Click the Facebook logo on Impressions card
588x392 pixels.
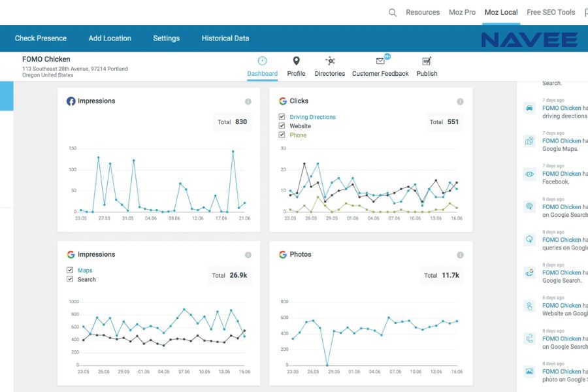(71, 101)
